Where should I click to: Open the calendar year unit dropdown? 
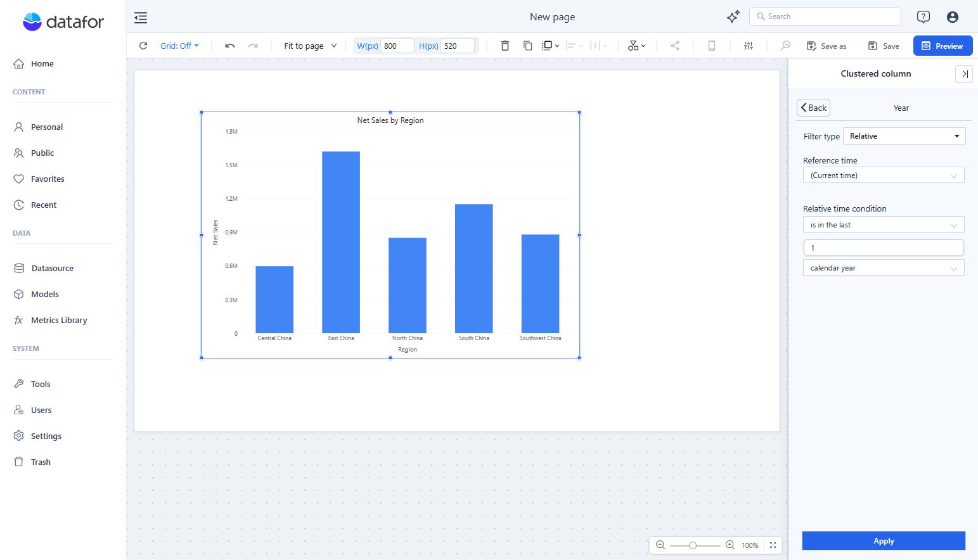click(884, 268)
